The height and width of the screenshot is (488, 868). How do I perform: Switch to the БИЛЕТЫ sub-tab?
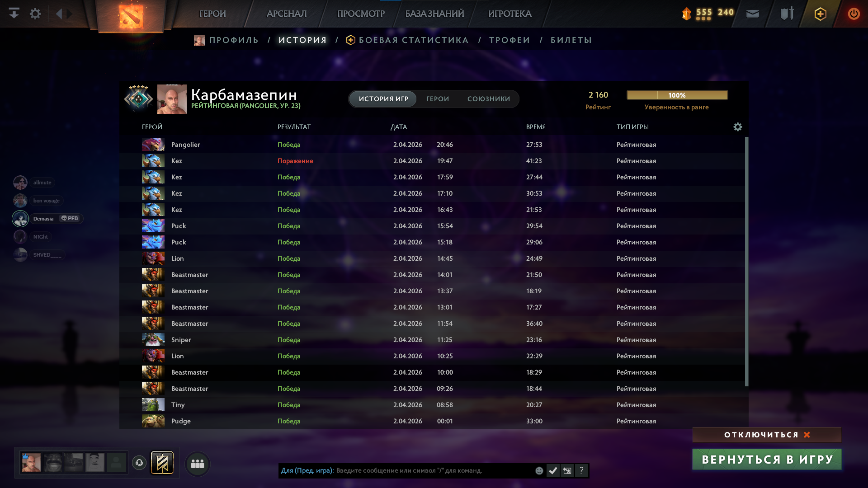pyautogui.click(x=571, y=40)
